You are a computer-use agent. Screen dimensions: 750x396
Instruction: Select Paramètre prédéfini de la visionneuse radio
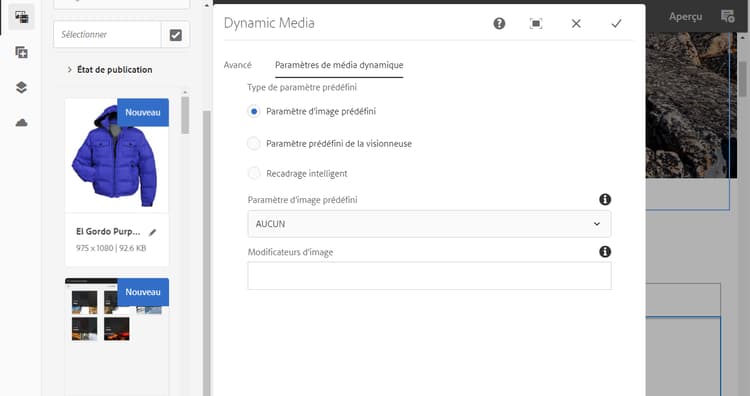[254, 143]
